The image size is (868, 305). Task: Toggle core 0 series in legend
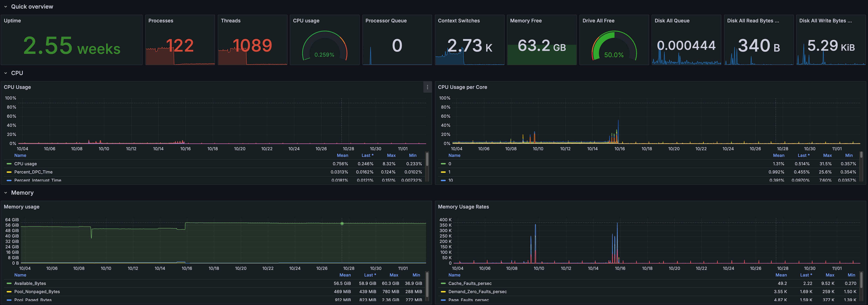(x=450, y=164)
